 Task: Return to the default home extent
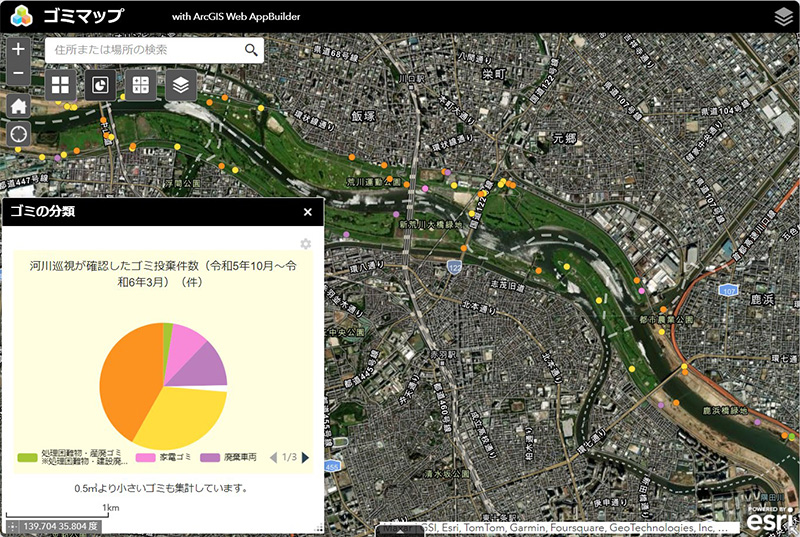(18, 105)
